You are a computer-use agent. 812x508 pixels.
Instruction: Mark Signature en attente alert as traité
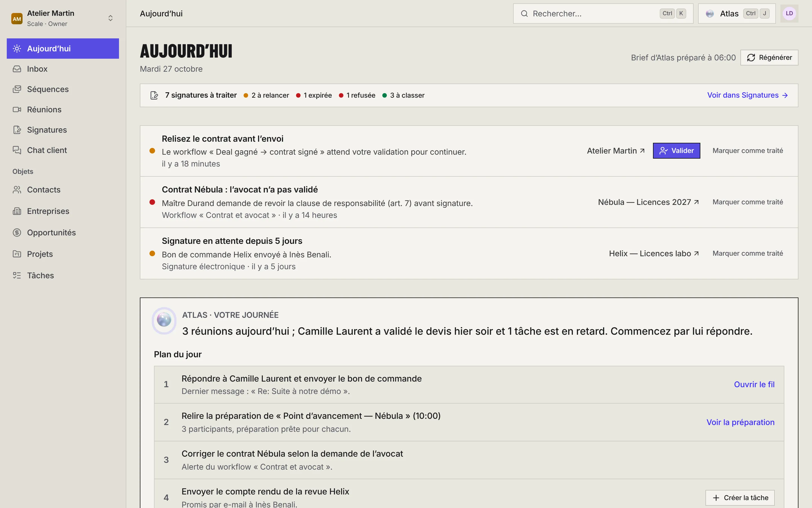tap(748, 253)
